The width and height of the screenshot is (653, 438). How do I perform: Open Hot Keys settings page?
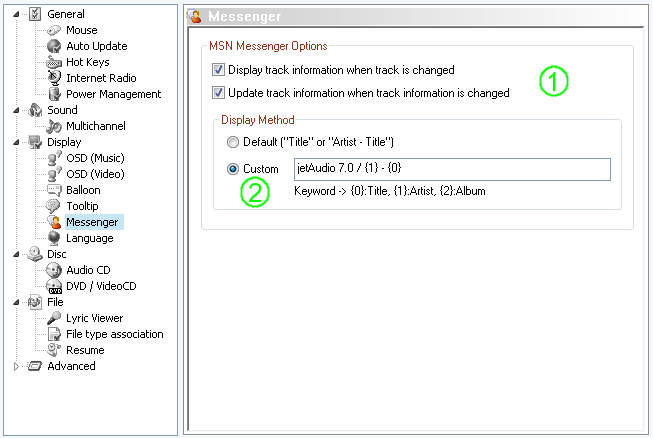pos(88,62)
